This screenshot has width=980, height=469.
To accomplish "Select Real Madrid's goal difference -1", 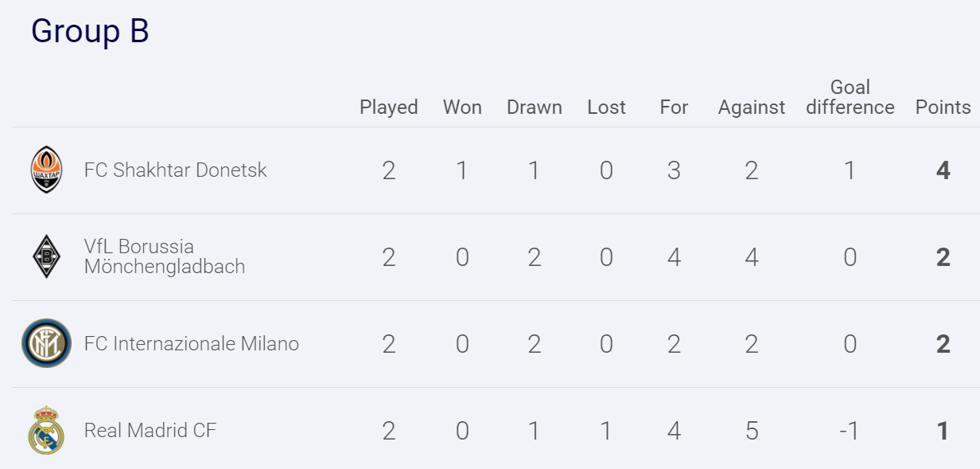I will (x=850, y=431).
